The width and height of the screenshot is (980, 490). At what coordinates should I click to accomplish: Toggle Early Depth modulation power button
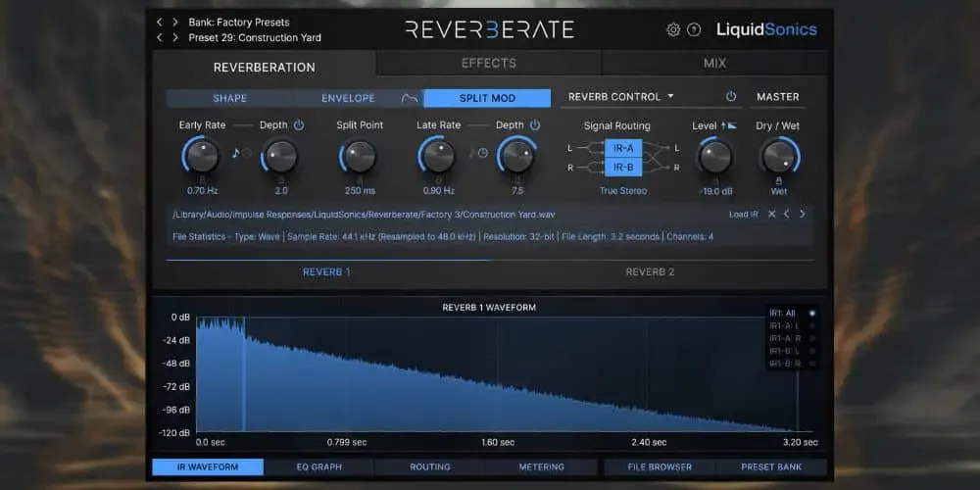(x=299, y=125)
